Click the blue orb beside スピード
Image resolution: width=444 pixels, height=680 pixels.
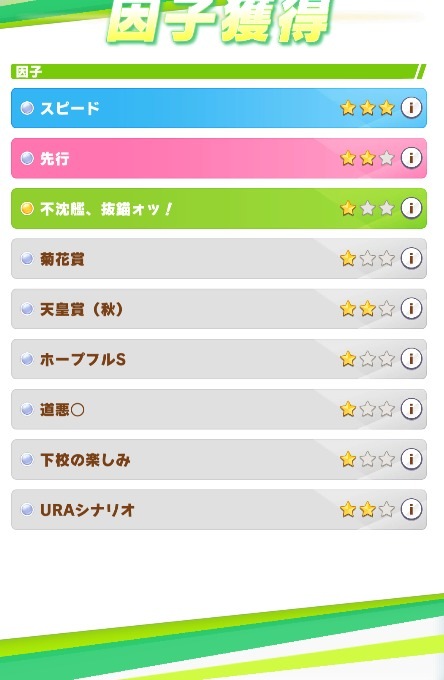(x=27, y=108)
